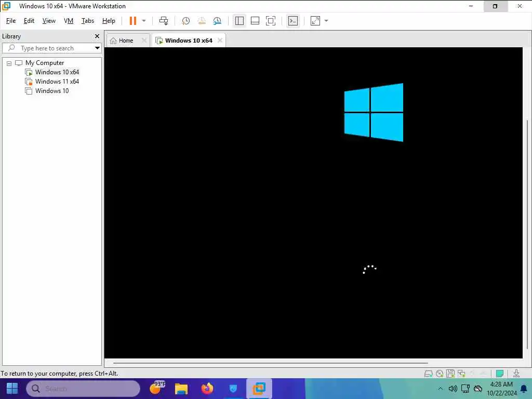Close the Library panel
Screen dimensions: 532x399
(x=97, y=36)
